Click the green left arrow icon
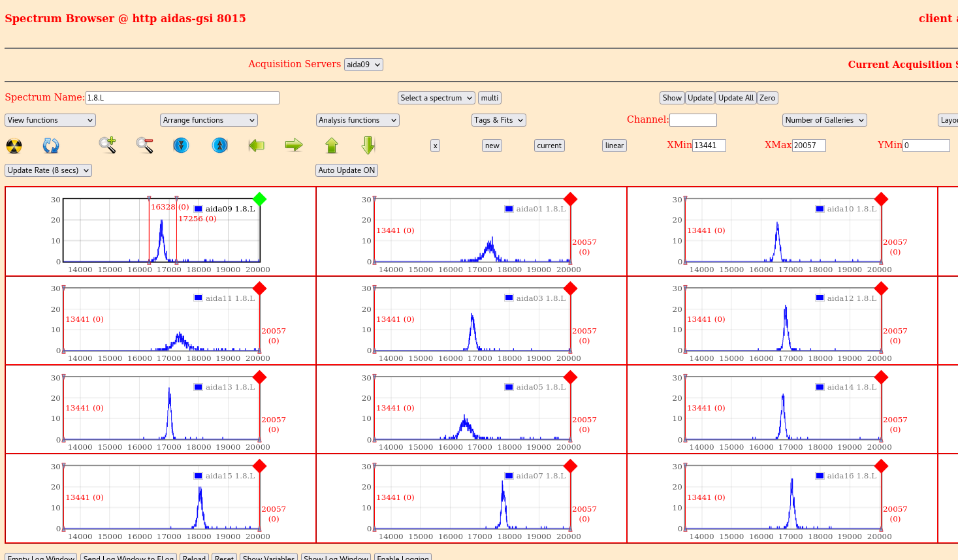958x560 pixels. [x=257, y=145]
